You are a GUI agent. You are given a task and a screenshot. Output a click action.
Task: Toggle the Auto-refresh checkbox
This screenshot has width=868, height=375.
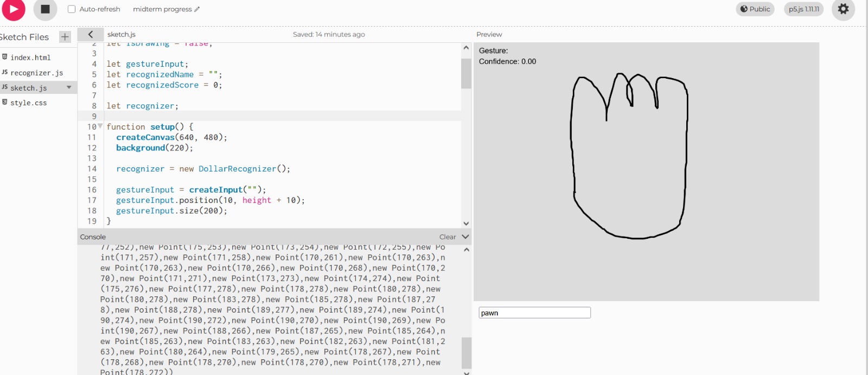(72, 9)
